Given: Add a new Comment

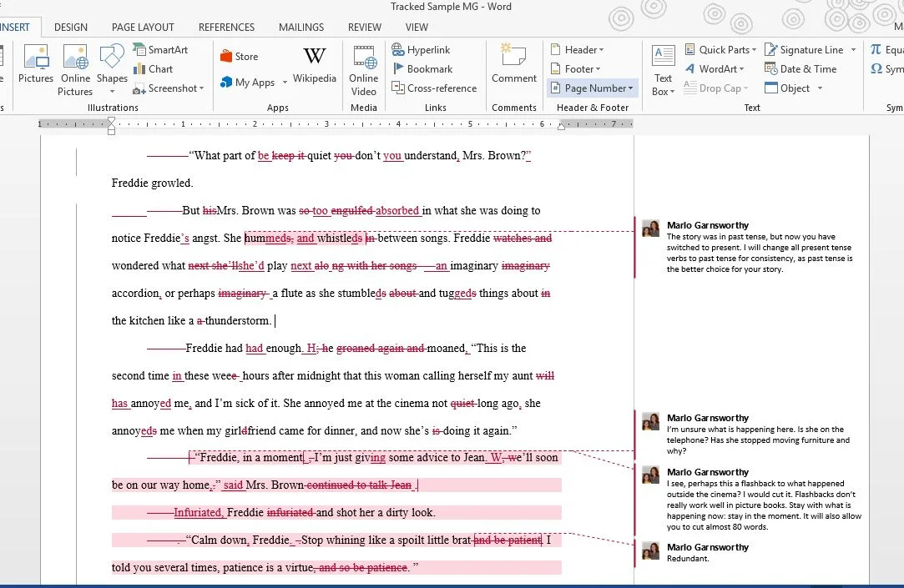Looking at the screenshot, I should tap(513, 64).
